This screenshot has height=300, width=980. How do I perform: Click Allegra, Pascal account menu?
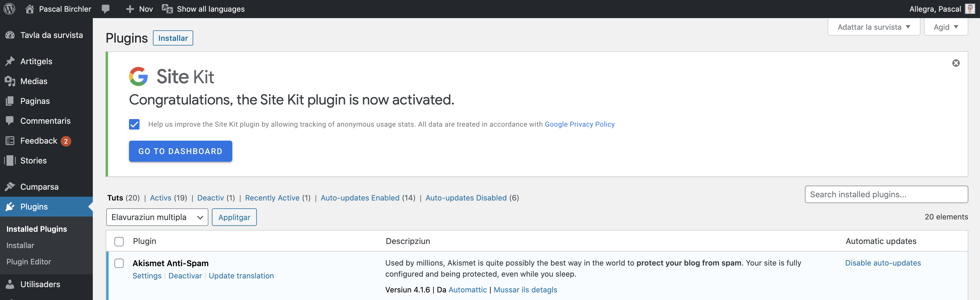coord(935,9)
